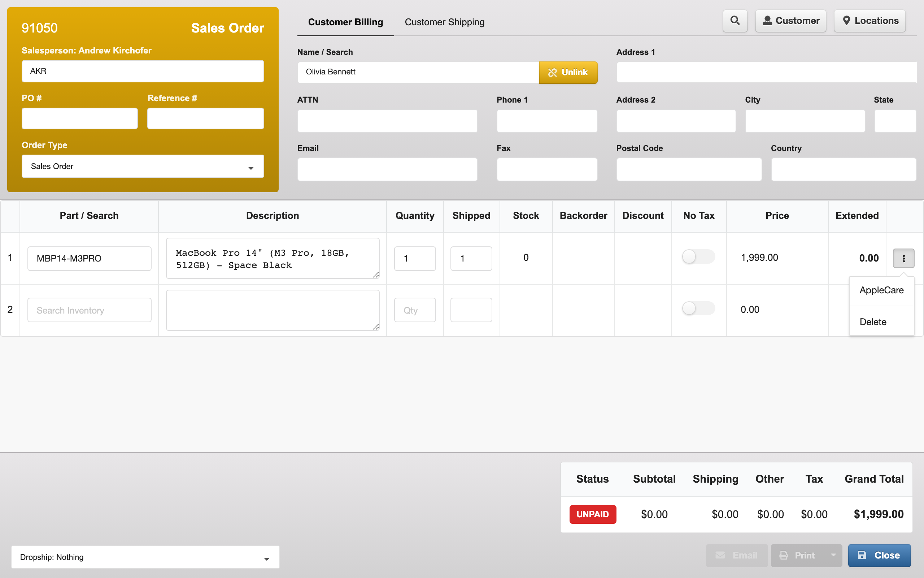The image size is (924, 578).
Task: Focus the PO # field
Action: point(79,118)
